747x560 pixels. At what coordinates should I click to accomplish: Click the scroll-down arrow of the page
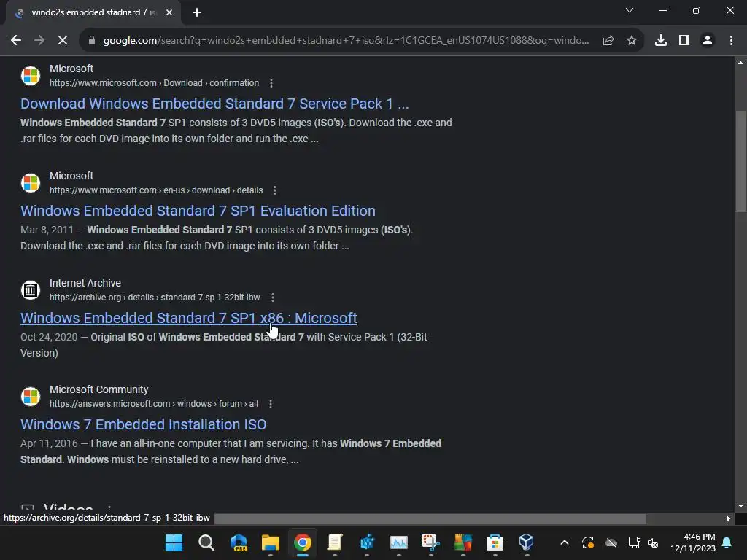click(740, 506)
